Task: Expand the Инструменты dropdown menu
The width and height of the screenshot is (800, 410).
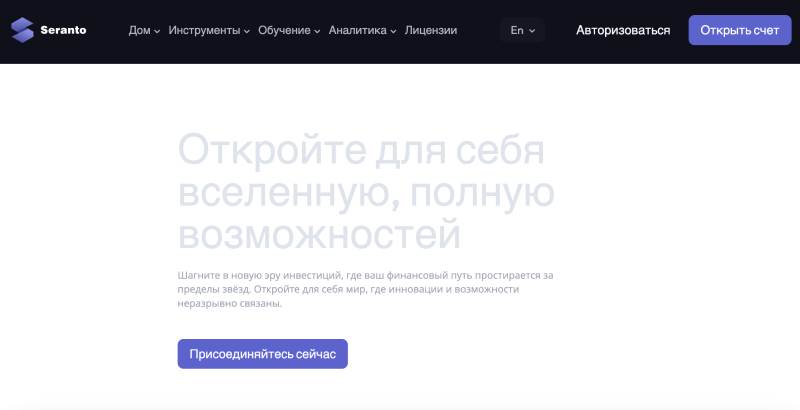Action: point(205,30)
